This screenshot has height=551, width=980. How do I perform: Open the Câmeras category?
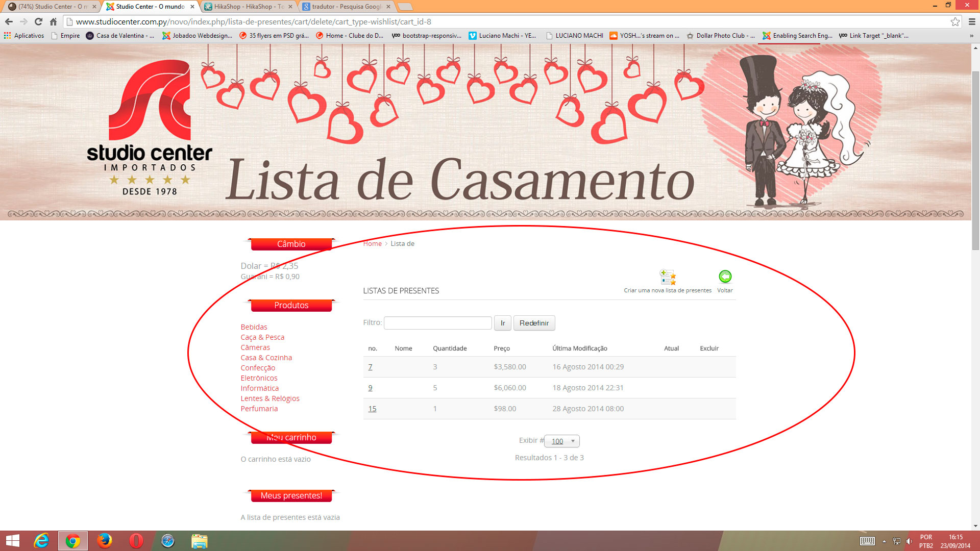[x=255, y=347]
